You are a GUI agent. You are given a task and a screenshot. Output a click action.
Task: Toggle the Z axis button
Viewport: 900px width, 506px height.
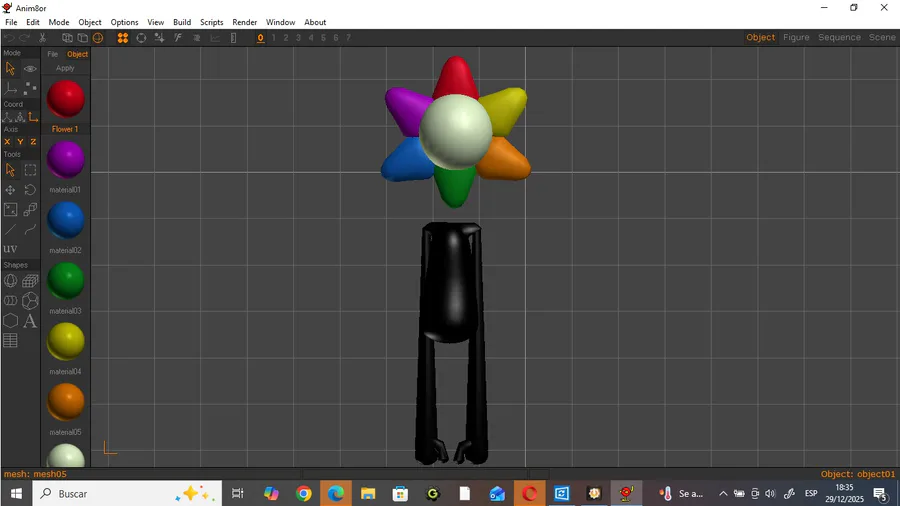coord(33,142)
